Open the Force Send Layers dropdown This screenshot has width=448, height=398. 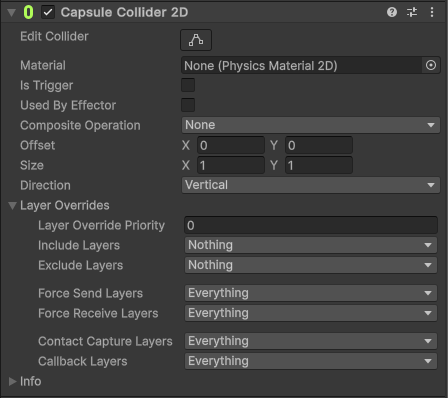click(311, 293)
